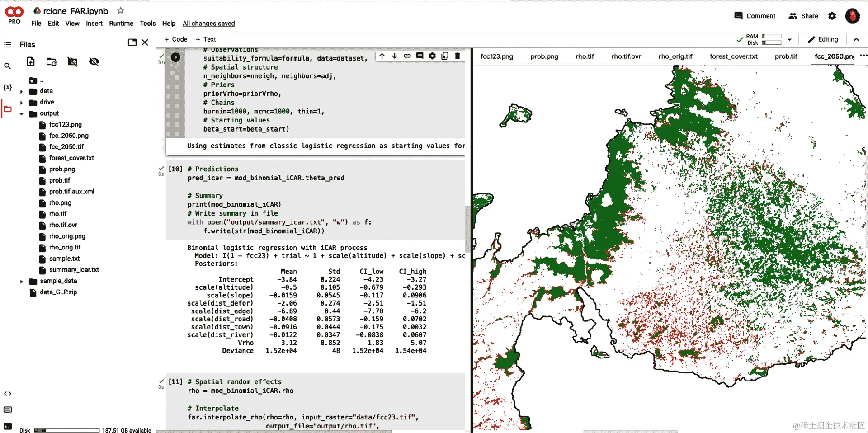Open the search sidebar icon
This screenshot has width=868, height=433.
click(x=8, y=66)
